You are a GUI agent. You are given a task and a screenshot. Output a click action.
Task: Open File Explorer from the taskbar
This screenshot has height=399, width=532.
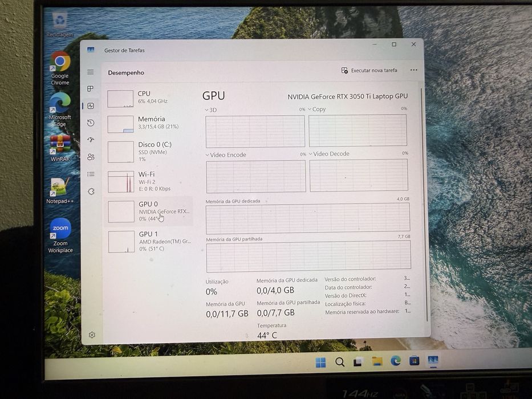377,361
